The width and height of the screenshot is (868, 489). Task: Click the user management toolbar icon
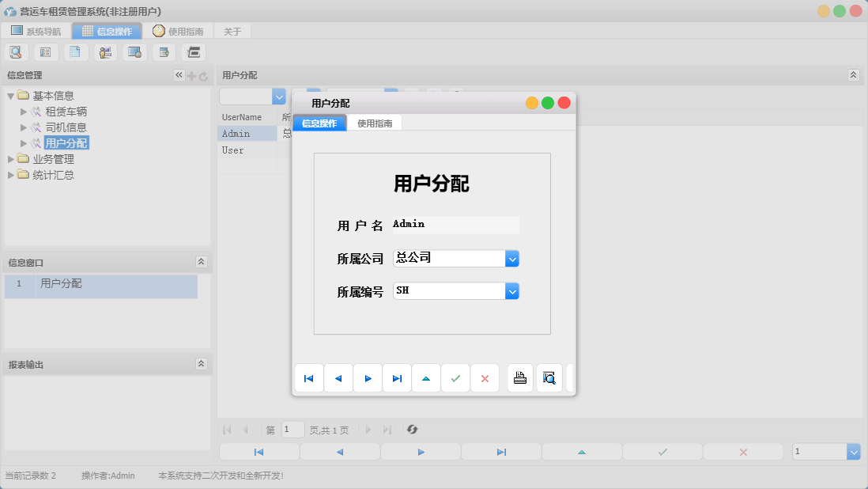pyautogui.click(x=105, y=52)
